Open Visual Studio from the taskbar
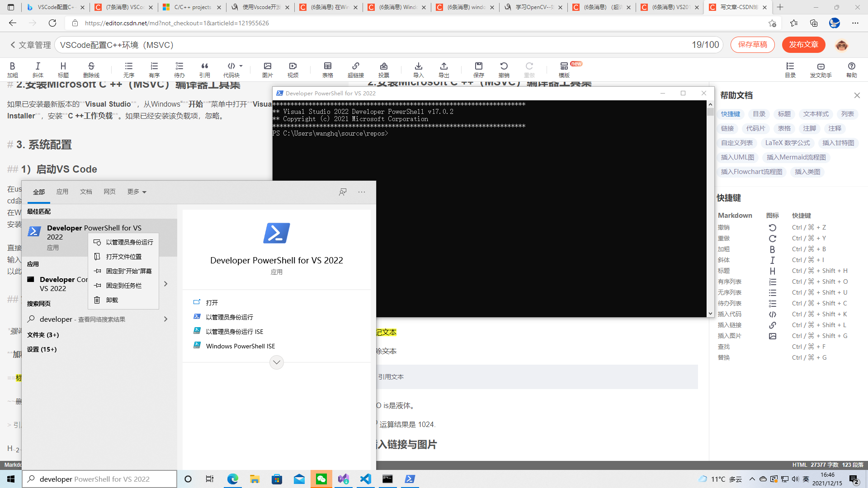Screen dimensions: 868x488 point(344,479)
